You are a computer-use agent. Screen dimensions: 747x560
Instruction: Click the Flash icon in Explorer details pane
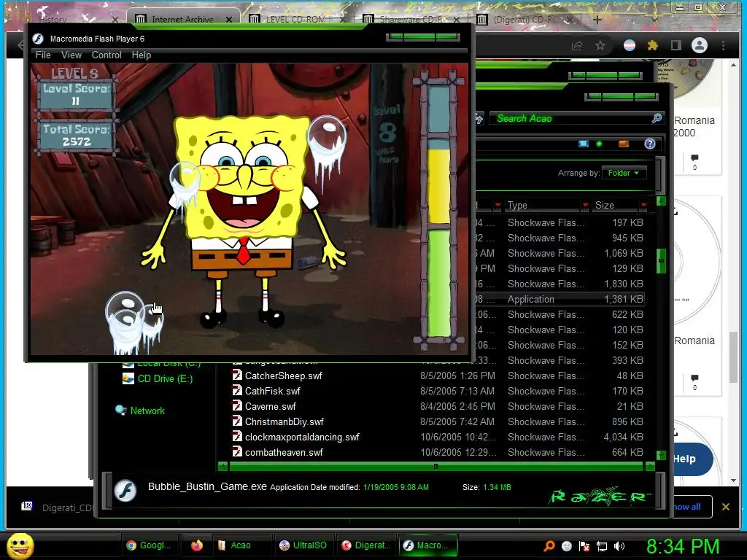(125, 490)
